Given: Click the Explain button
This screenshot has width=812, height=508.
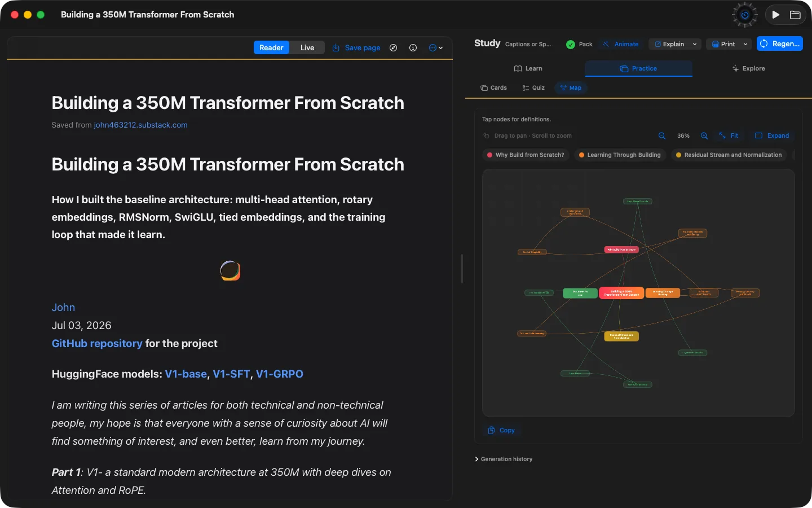Looking at the screenshot, I should pyautogui.click(x=669, y=45).
